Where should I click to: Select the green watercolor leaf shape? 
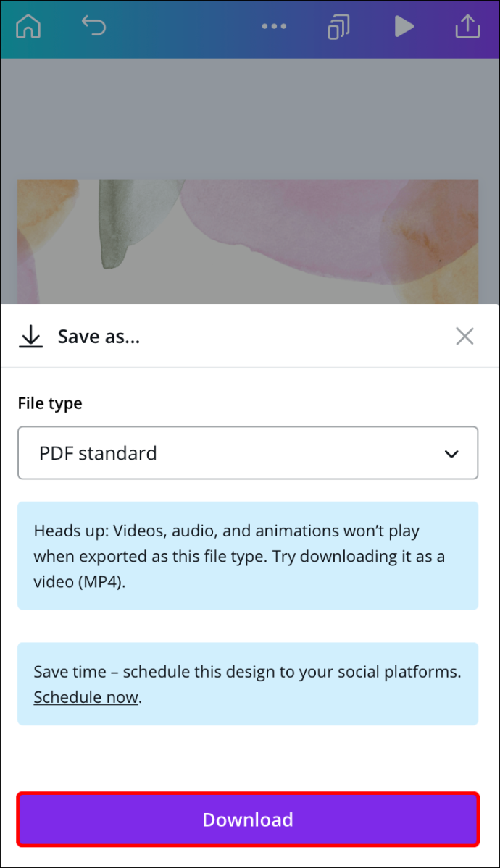[x=133, y=222]
